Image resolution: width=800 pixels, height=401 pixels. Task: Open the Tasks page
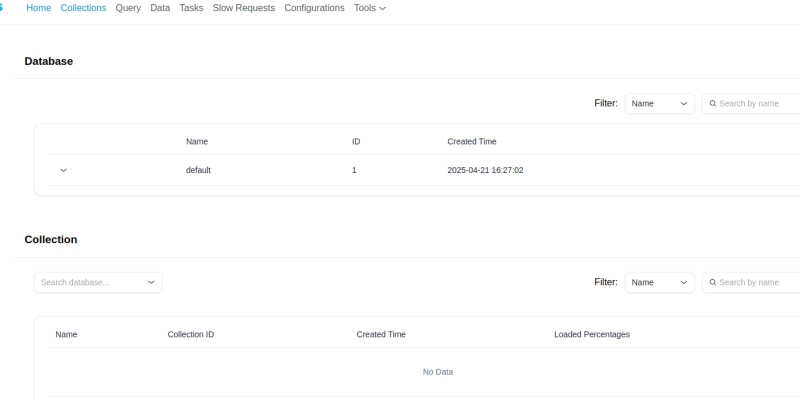pyautogui.click(x=191, y=8)
